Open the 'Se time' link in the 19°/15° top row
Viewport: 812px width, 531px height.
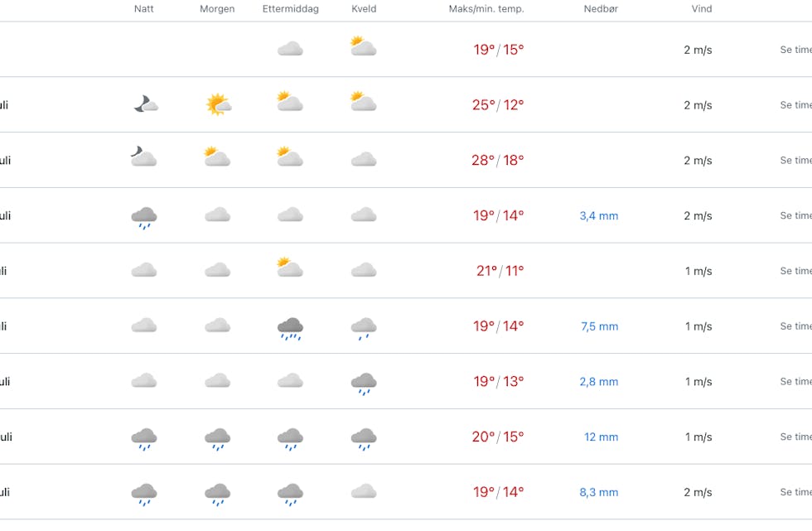(x=796, y=50)
